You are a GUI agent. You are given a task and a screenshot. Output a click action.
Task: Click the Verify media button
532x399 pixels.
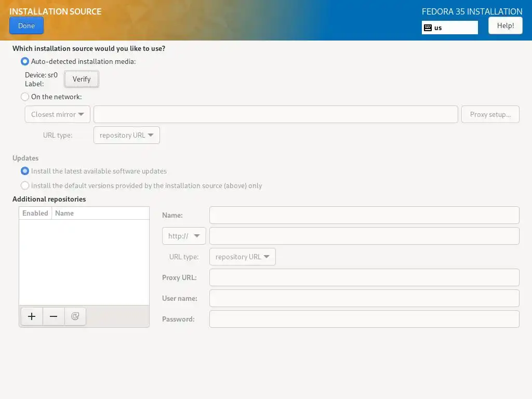coord(82,79)
